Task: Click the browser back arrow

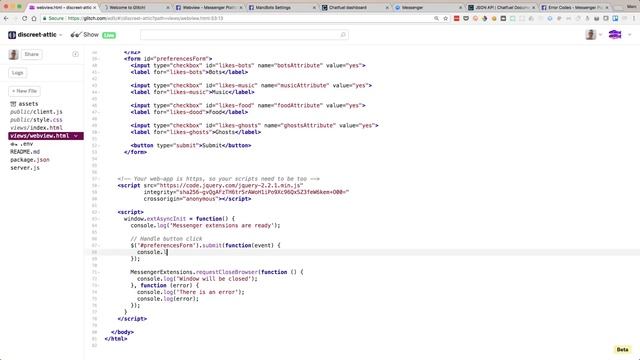Action: tap(6, 18)
